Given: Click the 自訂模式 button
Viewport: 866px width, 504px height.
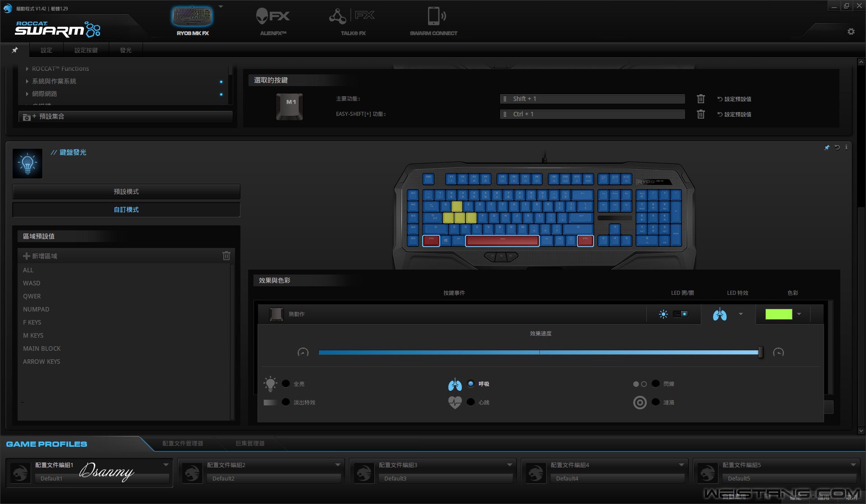Looking at the screenshot, I should (x=126, y=210).
